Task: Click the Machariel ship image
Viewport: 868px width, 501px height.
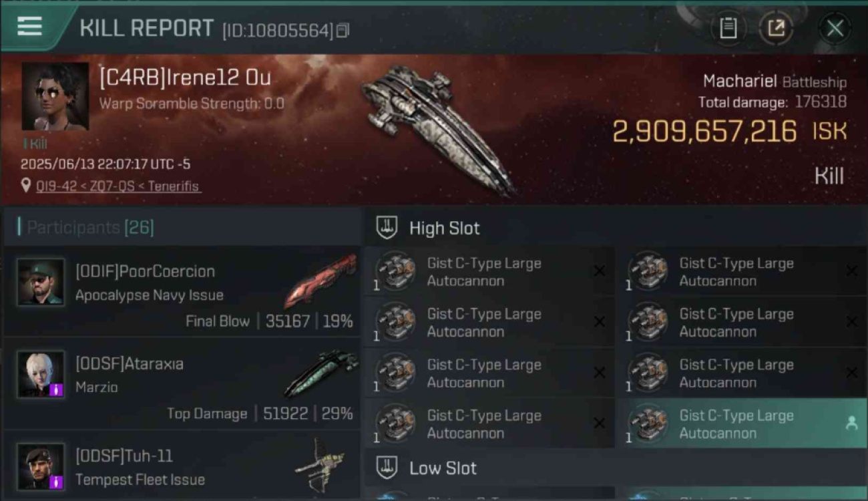Action: pos(437,129)
